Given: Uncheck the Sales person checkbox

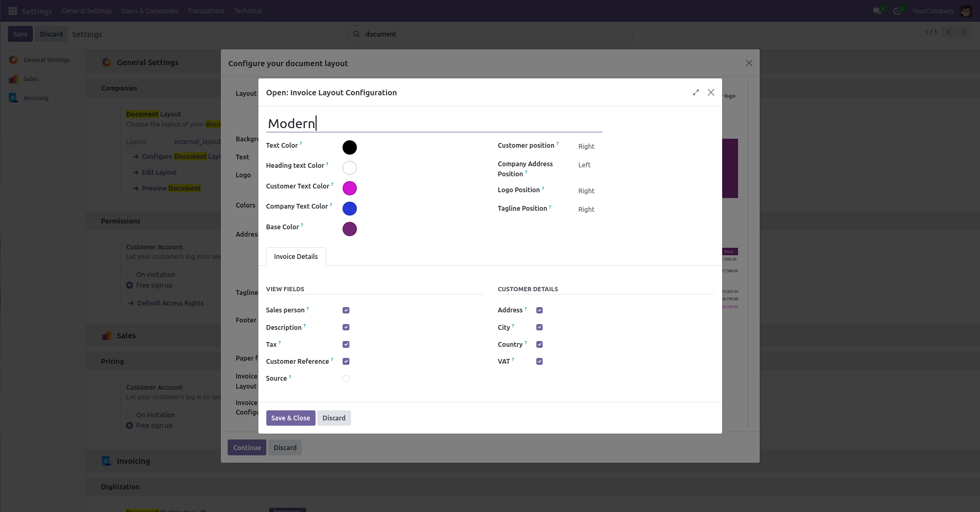Looking at the screenshot, I should (346, 310).
